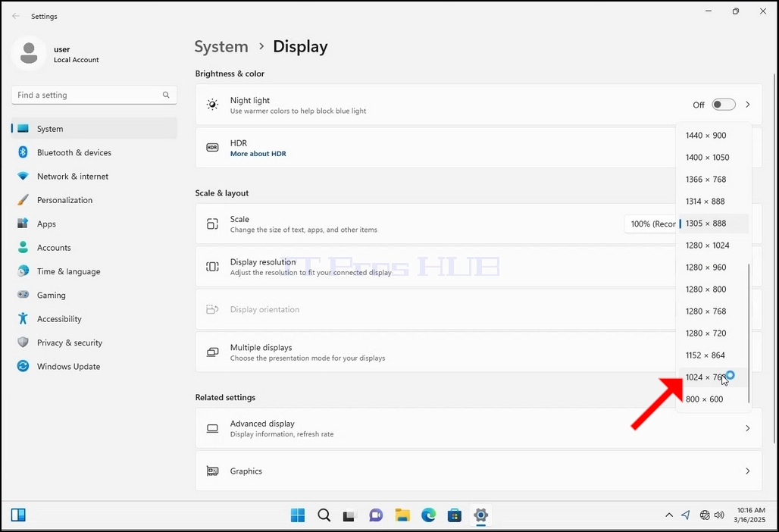The image size is (779, 532).
Task: Pick 1280 × 720 from the list
Action: (x=713, y=333)
